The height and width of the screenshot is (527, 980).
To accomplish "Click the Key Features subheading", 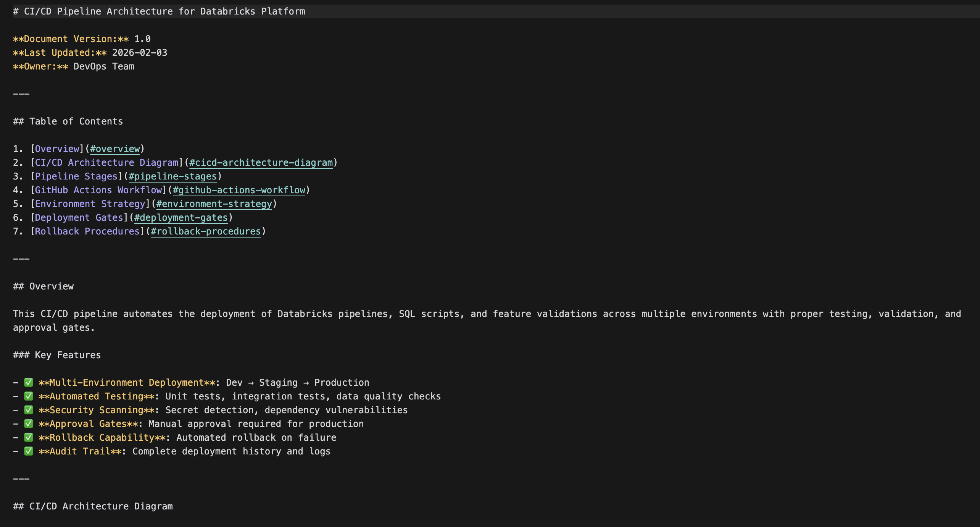I will [x=67, y=355].
